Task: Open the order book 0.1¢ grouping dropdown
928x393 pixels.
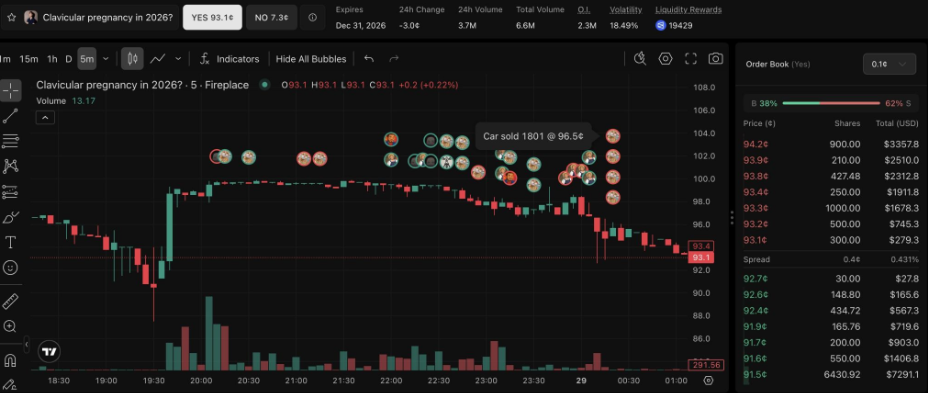Action: [x=890, y=64]
